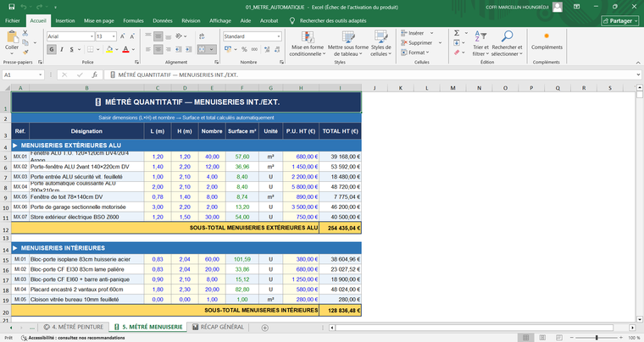Click the AutoSum sigma icon

click(x=457, y=33)
